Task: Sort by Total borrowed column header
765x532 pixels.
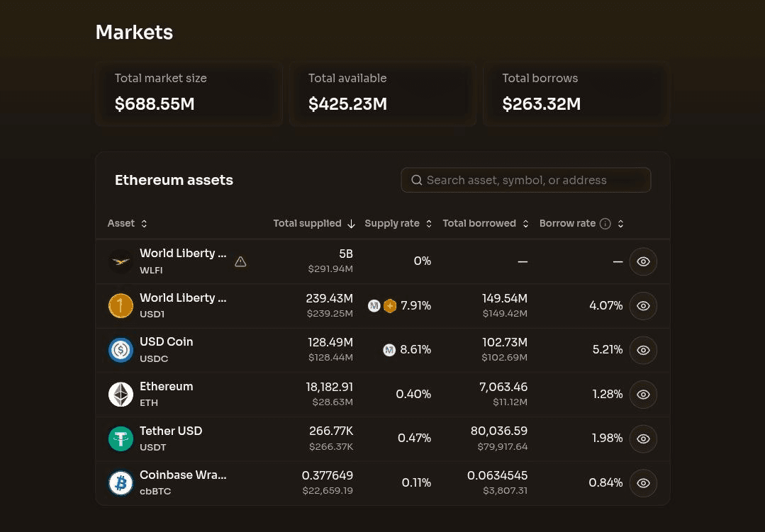Action: (x=486, y=223)
